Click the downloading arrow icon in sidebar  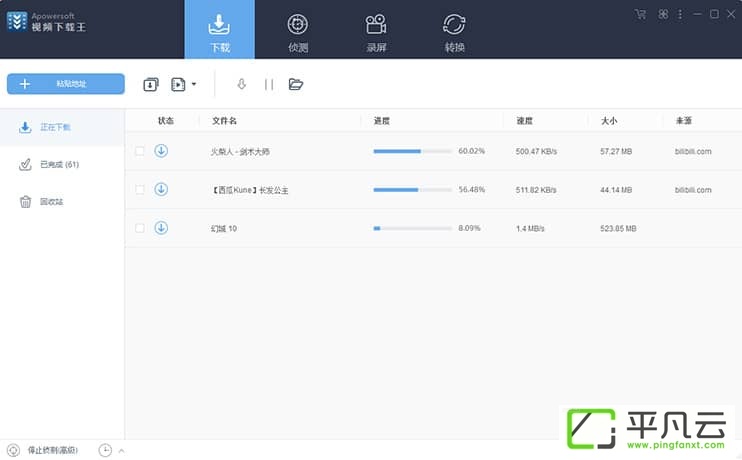pyautogui.click(x=25, y=127)
